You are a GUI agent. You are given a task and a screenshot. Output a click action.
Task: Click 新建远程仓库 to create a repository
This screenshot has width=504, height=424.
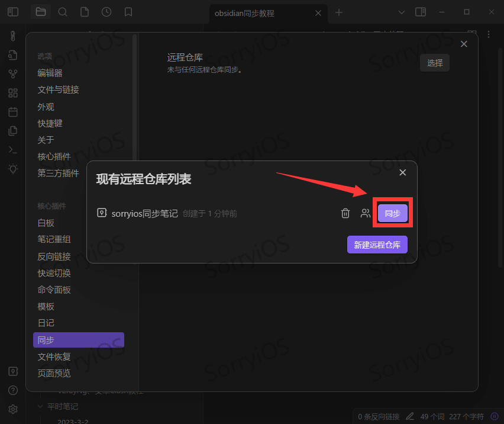377,244
